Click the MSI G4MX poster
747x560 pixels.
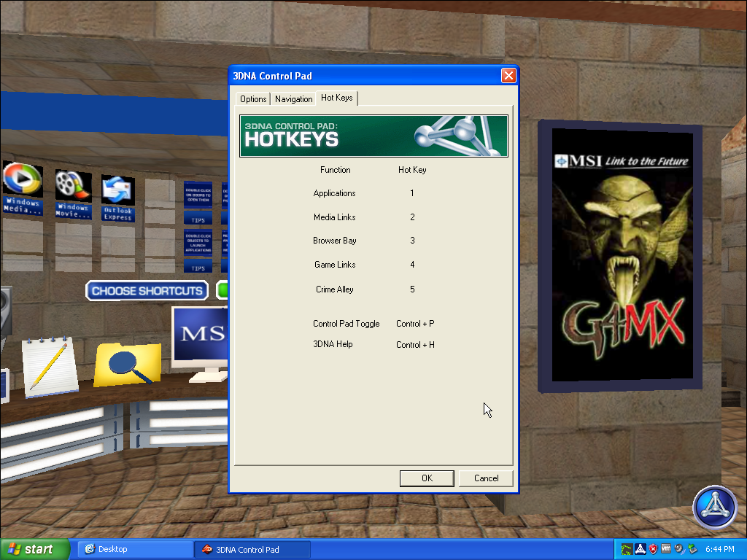coord(620,256)
